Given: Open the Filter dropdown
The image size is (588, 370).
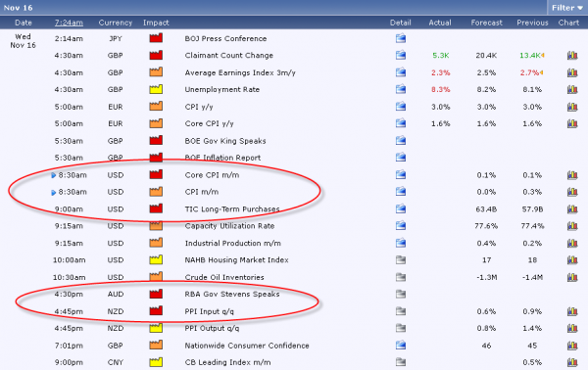Looking at the screenshot, I should click(567, 8).
